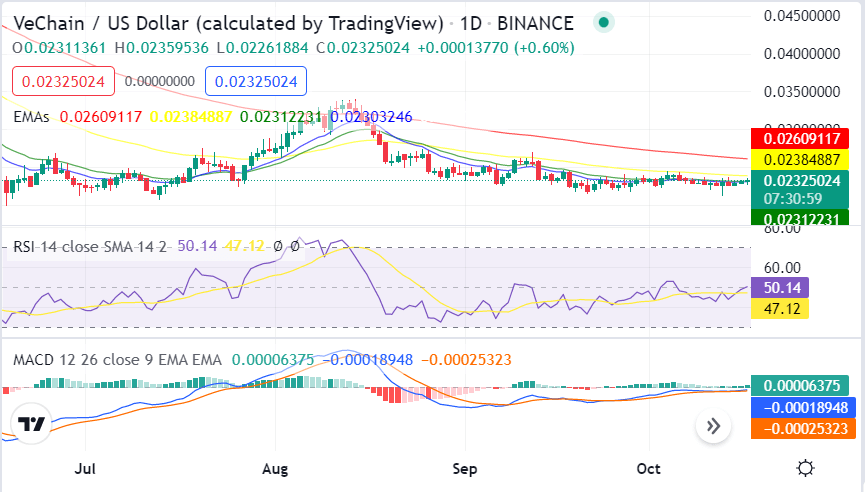This screenshot has width=865, height=492.
Task: Click the red 0.02609117 price axis label
Action: coord(800,138)
